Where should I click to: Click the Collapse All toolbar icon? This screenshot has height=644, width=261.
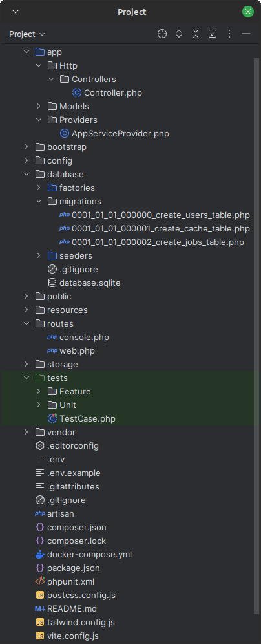pyautogui.click(x=196, y=34)
